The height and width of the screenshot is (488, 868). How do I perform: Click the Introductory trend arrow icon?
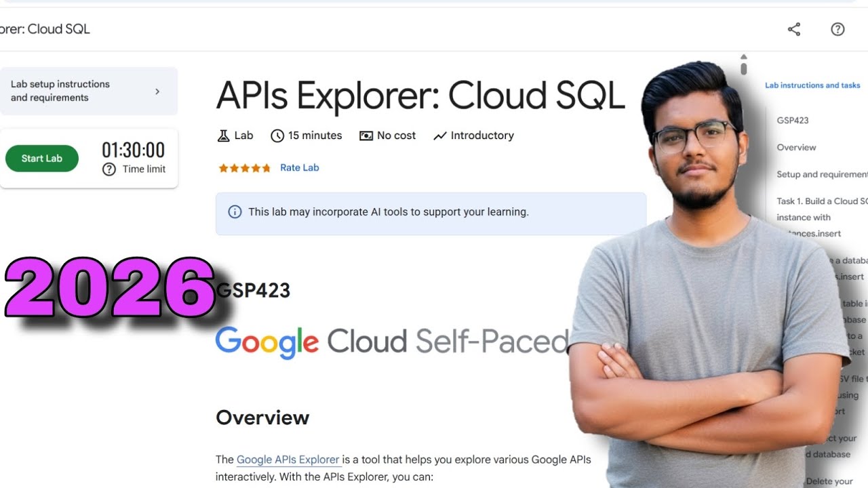[439, 136]
